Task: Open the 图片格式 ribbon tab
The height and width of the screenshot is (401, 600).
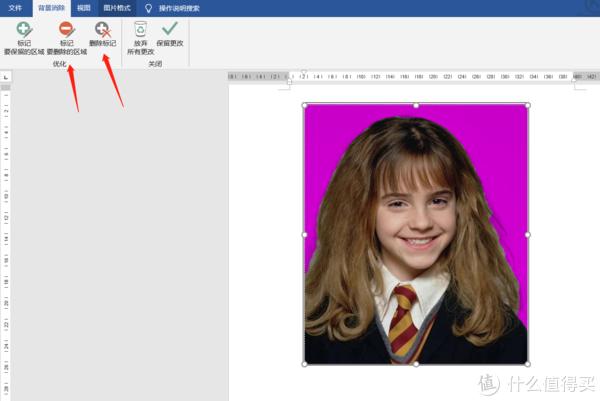Action: [117, 8]
